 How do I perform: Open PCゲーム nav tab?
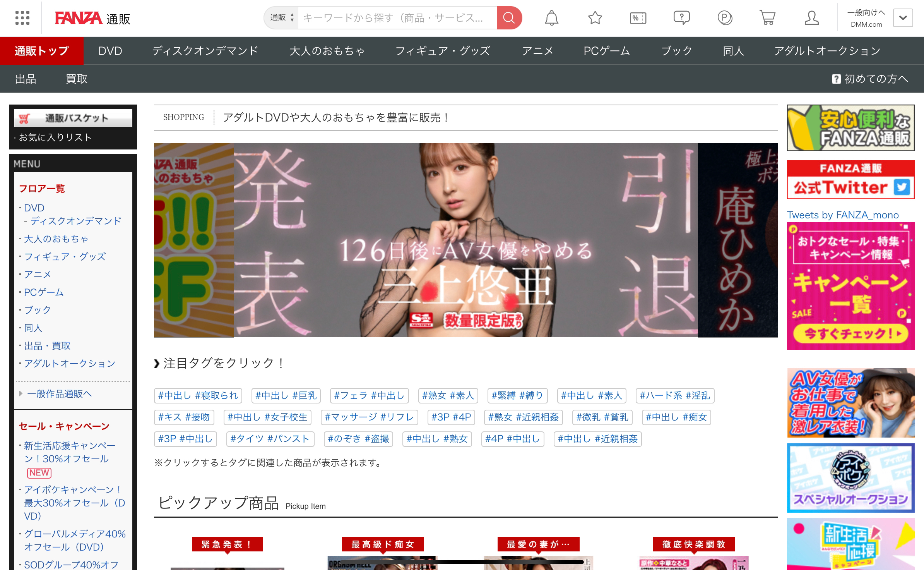coord(607,51)
